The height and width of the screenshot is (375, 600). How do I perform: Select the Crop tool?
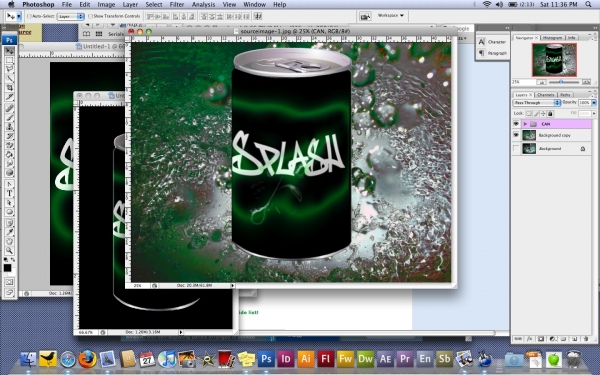coord(9,88)
